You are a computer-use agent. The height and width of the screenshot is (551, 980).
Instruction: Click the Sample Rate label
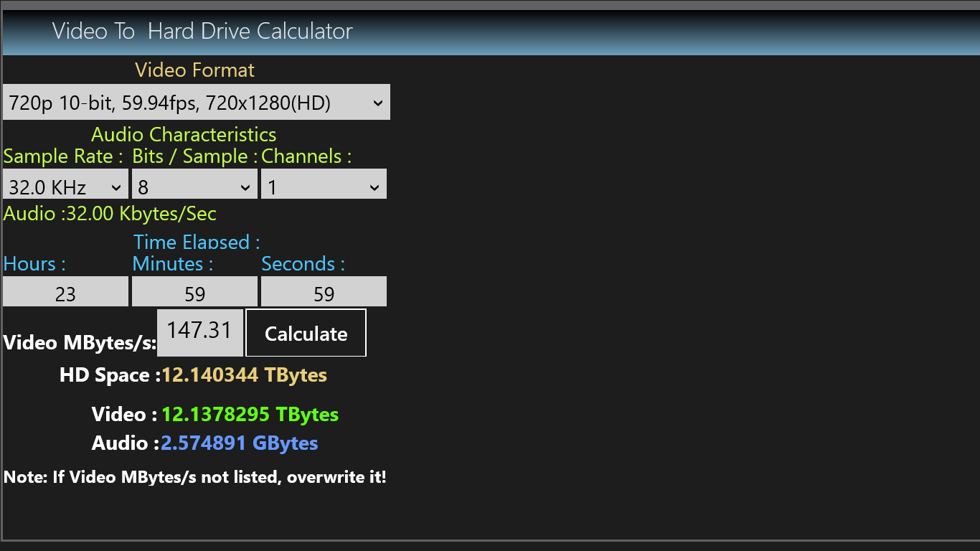tap(63, 156)
